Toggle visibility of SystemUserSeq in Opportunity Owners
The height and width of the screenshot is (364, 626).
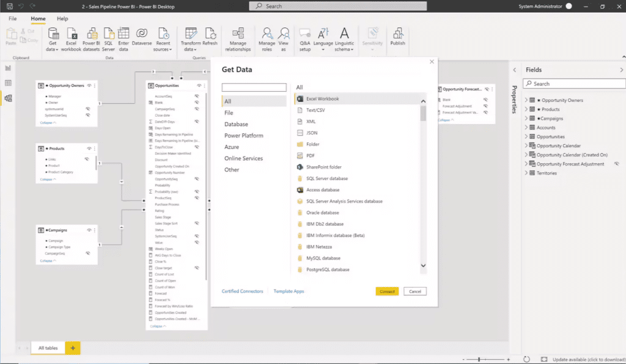pyautogui.click(x=88, y=115)
